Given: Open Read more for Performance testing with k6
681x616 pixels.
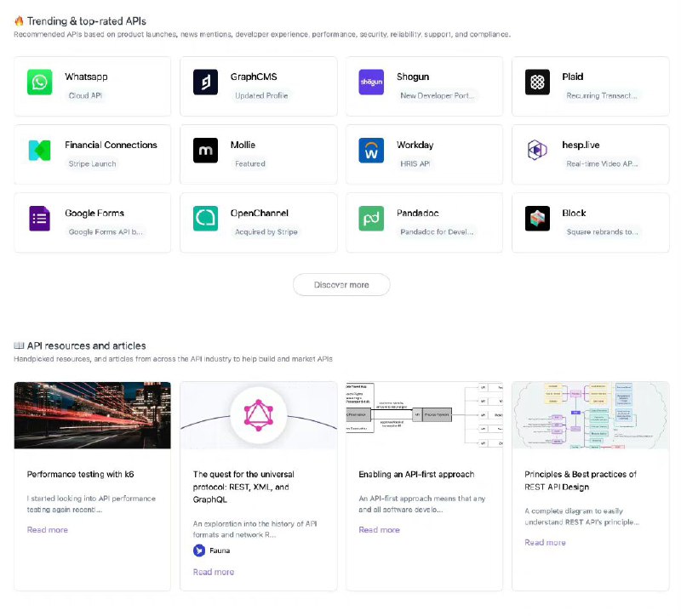Looking at the screenshot, I should coord(47,529).
